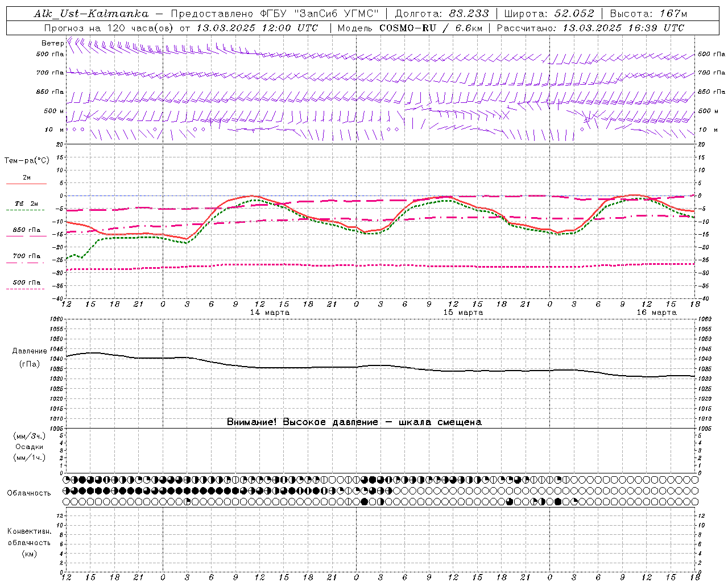Screen dimensions: 728x582
Task: Click the 'Высота: 167м' header value
Action: tap(648, 14)
